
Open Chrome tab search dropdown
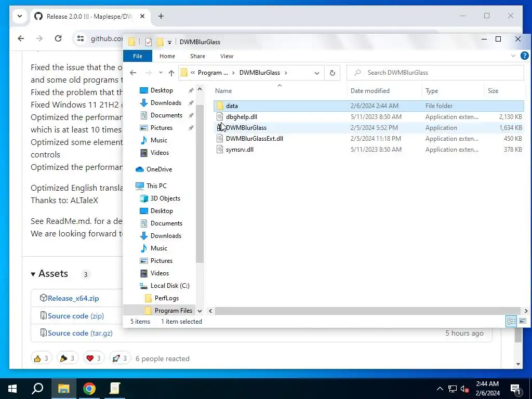(20, 16)
